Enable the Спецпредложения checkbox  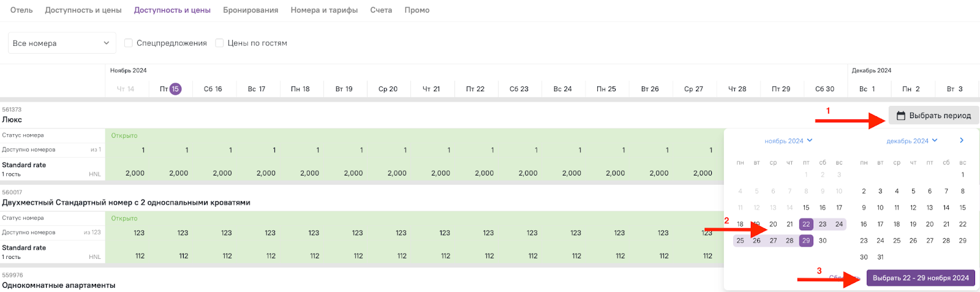point(129,43)
